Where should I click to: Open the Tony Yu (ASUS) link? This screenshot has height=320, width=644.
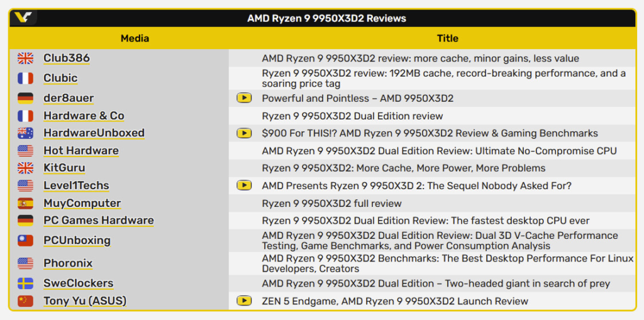coord(85,301)
